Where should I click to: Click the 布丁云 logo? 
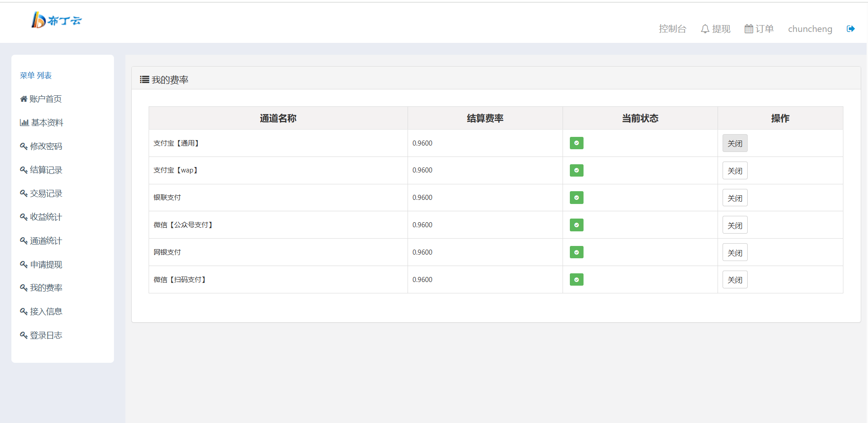57,20
